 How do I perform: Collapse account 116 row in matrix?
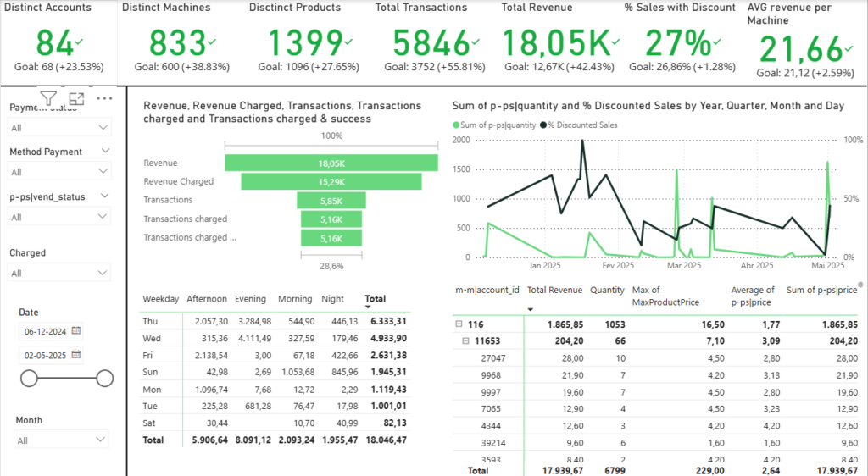click(x=459, y=324)
